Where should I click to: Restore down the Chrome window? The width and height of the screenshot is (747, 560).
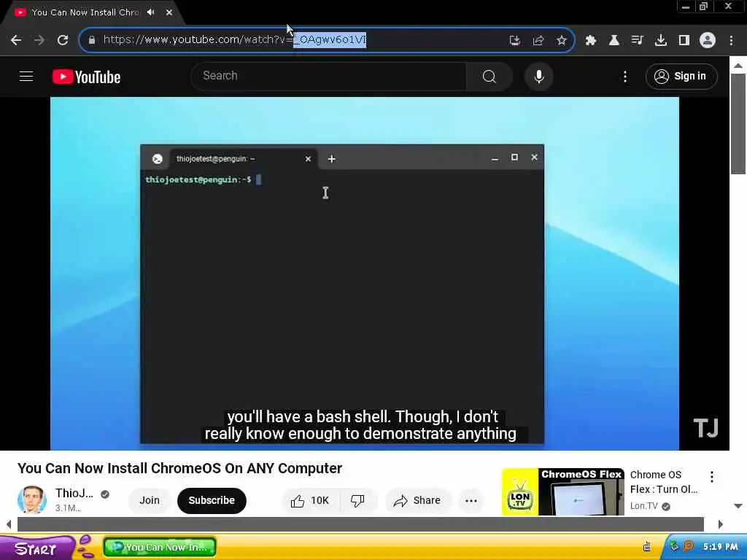(703, 7)
